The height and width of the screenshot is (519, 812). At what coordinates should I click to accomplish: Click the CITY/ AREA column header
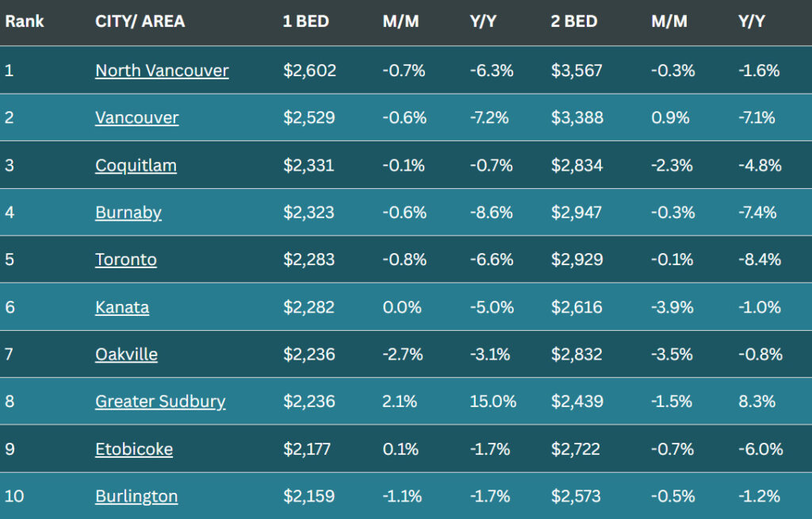(x=140, y=21)
